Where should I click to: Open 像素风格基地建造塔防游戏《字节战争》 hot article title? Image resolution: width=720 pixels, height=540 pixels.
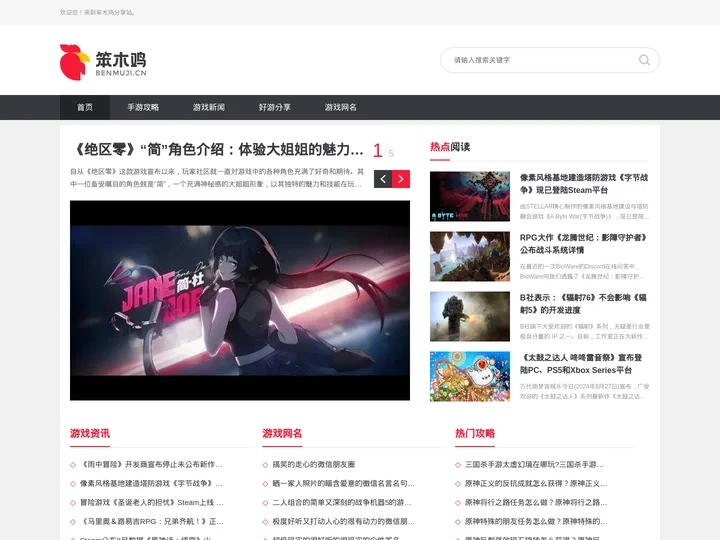tap(584, 184)
